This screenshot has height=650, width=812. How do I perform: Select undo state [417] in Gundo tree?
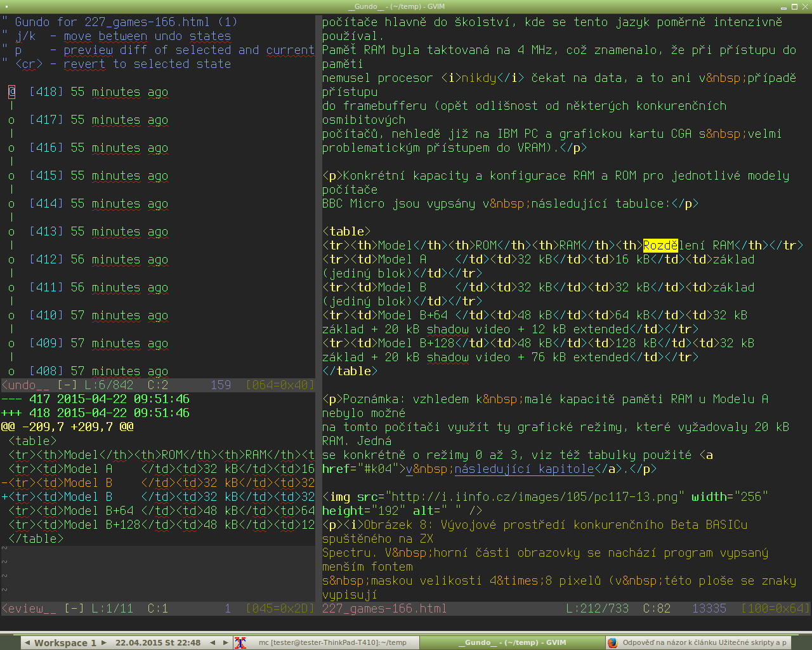click(46, 120)
